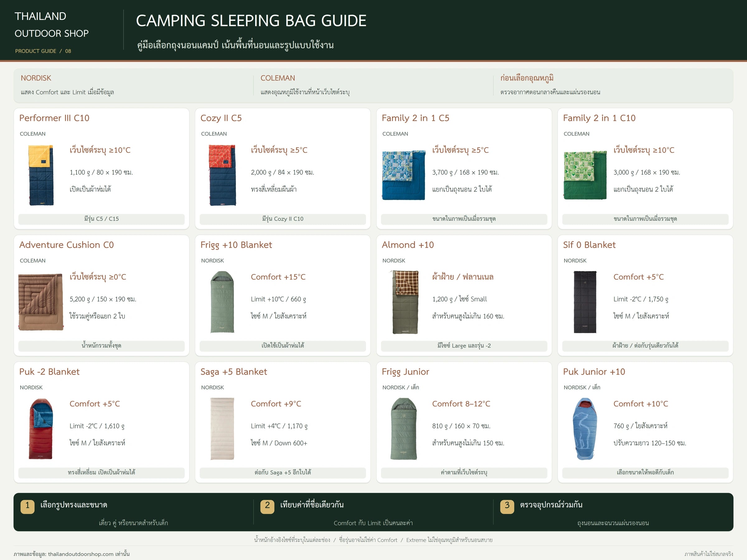Click the 'Frigg +10 Blanket' title

click(x=236, y=245)
